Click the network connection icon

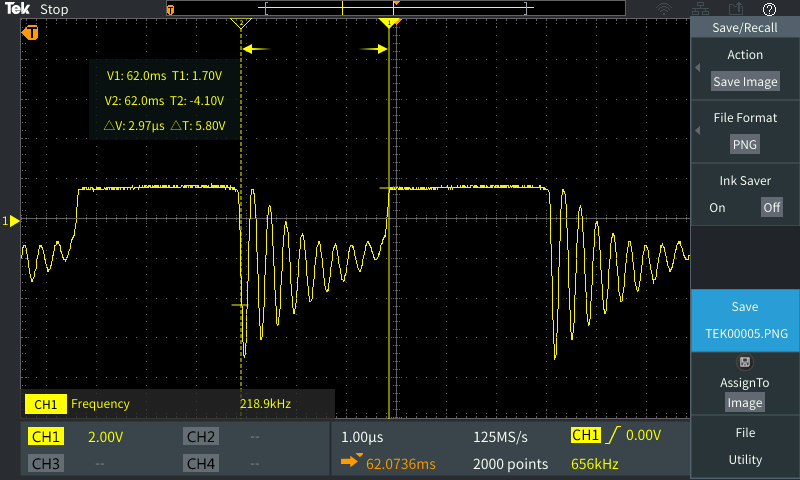tap(701, 9)
